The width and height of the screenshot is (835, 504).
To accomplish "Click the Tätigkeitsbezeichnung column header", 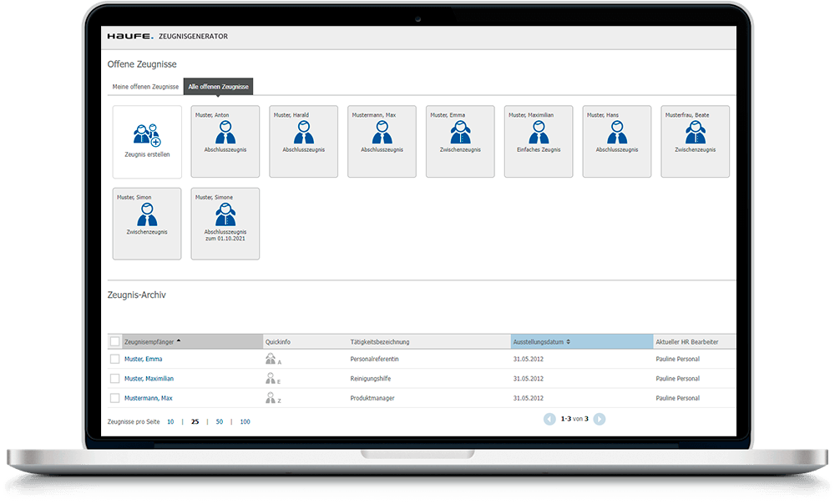I will click(x=380, y=342).
